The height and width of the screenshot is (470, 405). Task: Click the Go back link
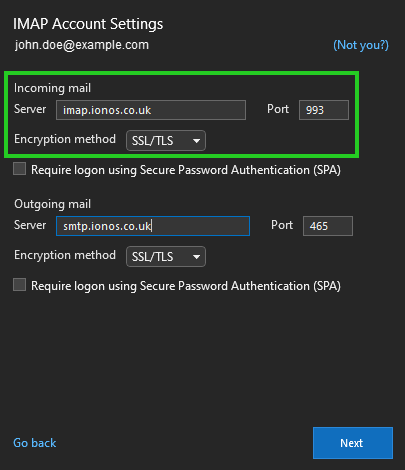[35, 443]
